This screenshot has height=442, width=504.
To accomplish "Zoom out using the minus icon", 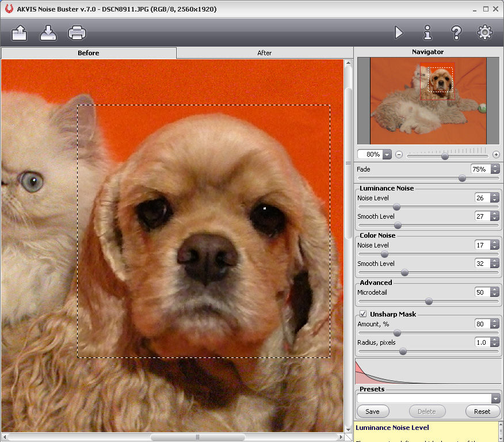I will [x=399, y=155].
